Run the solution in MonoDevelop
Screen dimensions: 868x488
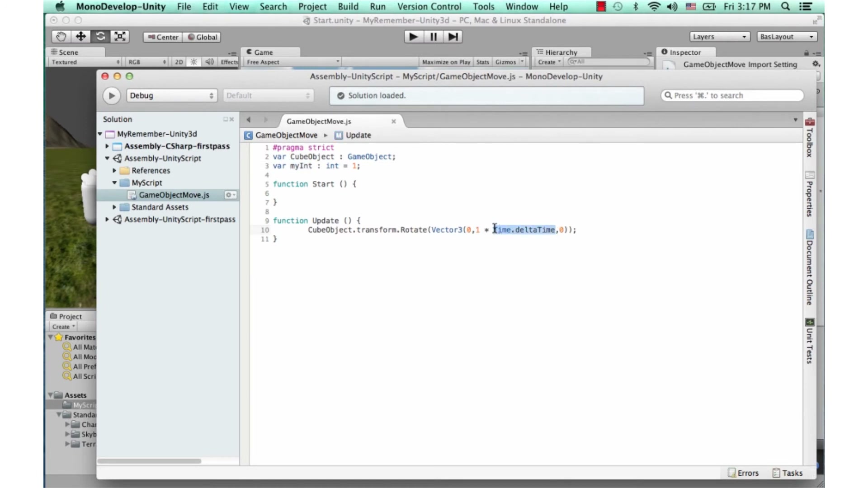tap(111, 96)
